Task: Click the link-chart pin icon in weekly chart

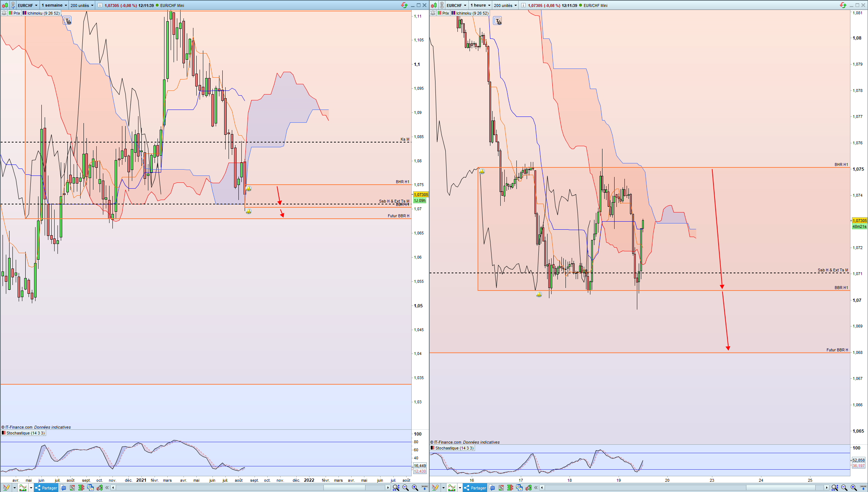Action: 13,5
